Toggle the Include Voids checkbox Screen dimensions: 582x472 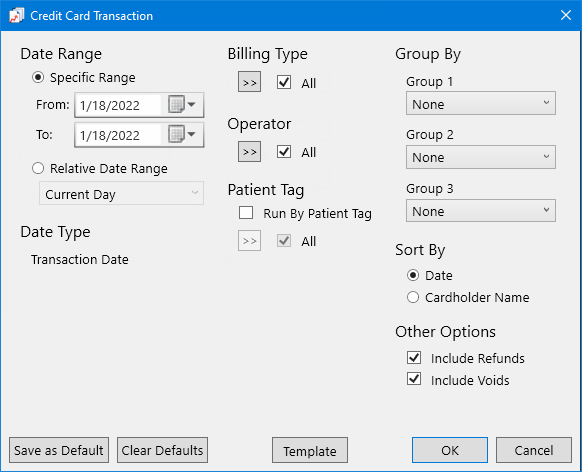click(x=414, y=379)
